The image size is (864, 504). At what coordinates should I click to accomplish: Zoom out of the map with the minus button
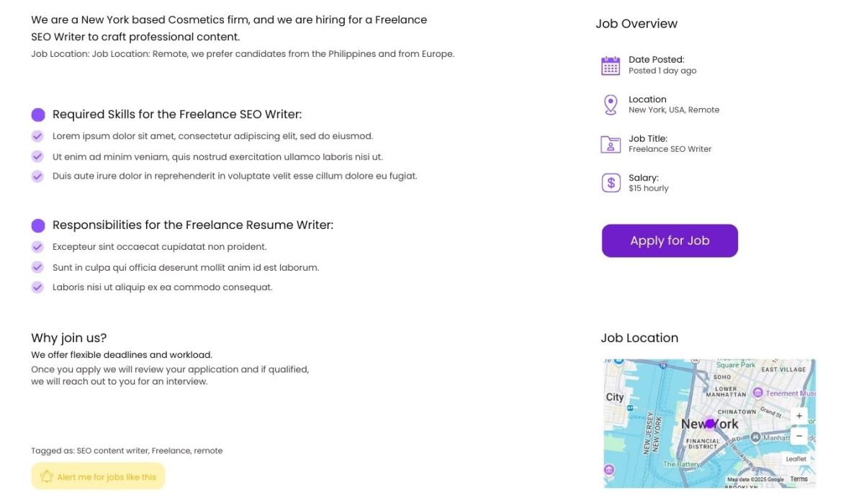coord(799,436)
